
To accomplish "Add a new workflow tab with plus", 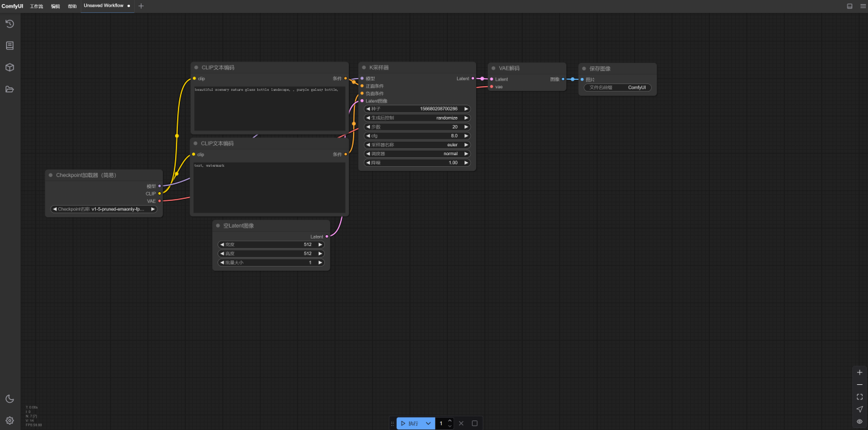I will point(142,6).
